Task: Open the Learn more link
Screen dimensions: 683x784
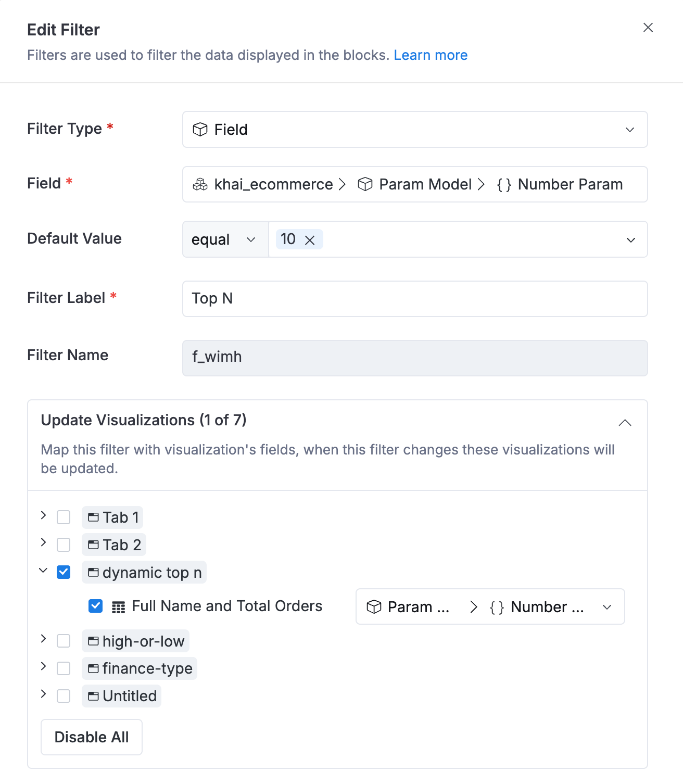Action: point(431,55)
